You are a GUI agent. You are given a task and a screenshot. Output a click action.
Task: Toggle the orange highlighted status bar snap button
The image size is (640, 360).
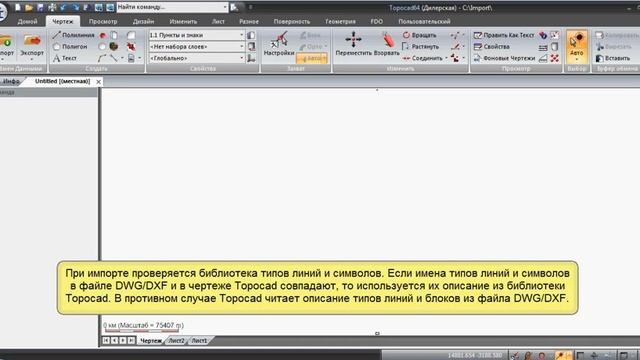564,356
